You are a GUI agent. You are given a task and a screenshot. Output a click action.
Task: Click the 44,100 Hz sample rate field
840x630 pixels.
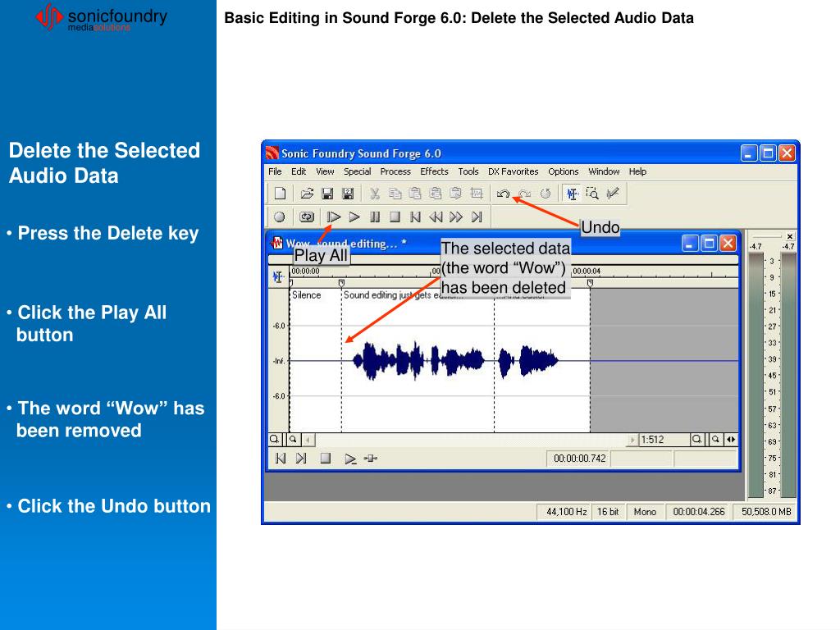click(x=566, y=512)
